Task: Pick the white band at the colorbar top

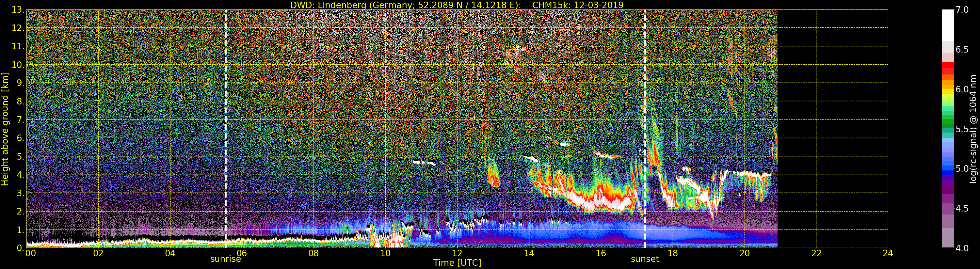Action: tap(948, 25)
